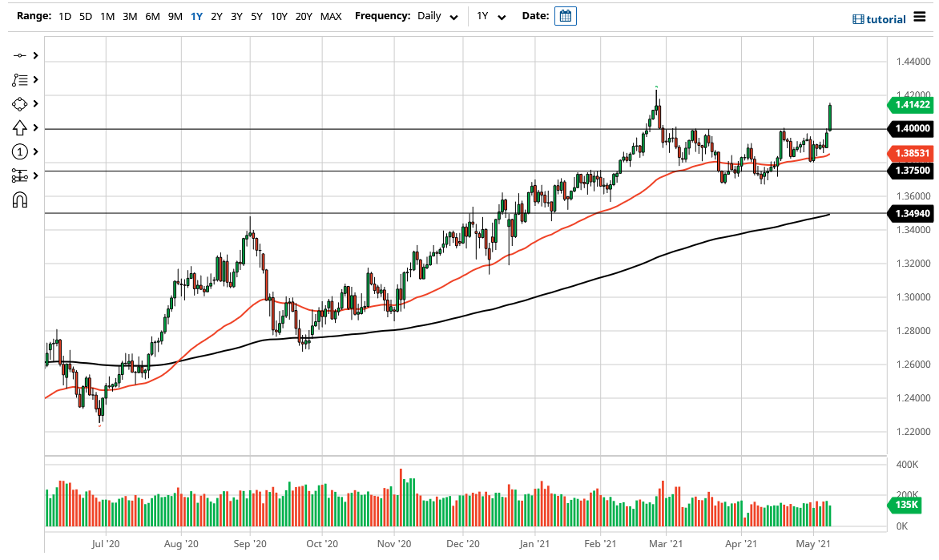Select the crosshair cursor tool icon

[x=20, y=56]
